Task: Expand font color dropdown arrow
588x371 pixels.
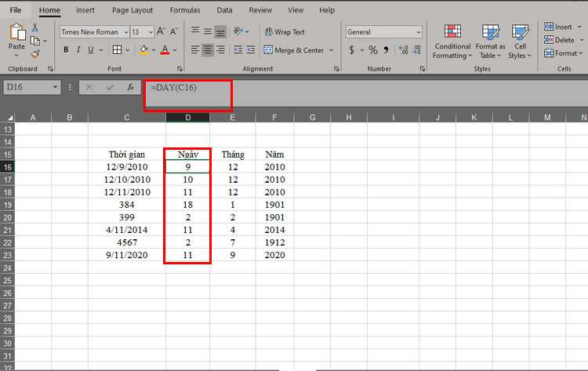Action: tap(175, 49)
